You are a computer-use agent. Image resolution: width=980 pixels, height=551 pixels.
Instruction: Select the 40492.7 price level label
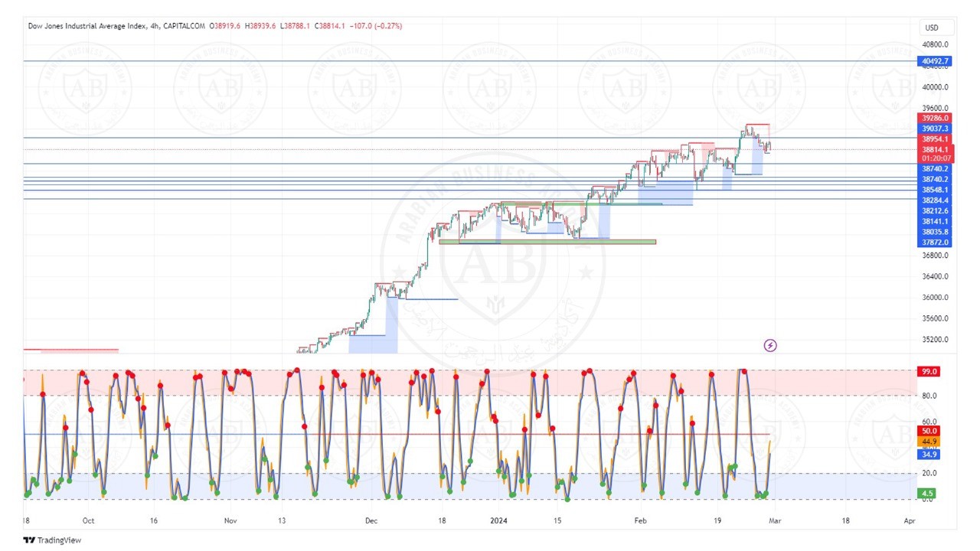(x=935, y=61)
